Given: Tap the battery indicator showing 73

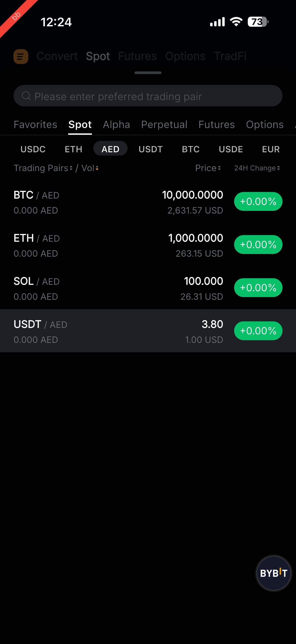Looking at the screenshot, I should coord(258,22).
